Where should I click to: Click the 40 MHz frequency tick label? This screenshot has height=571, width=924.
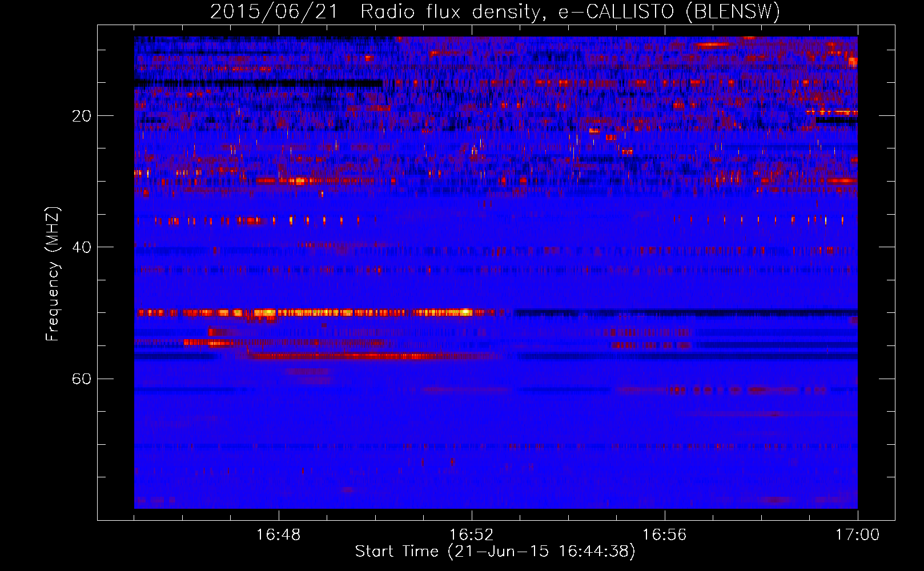(x=82, y=247)
